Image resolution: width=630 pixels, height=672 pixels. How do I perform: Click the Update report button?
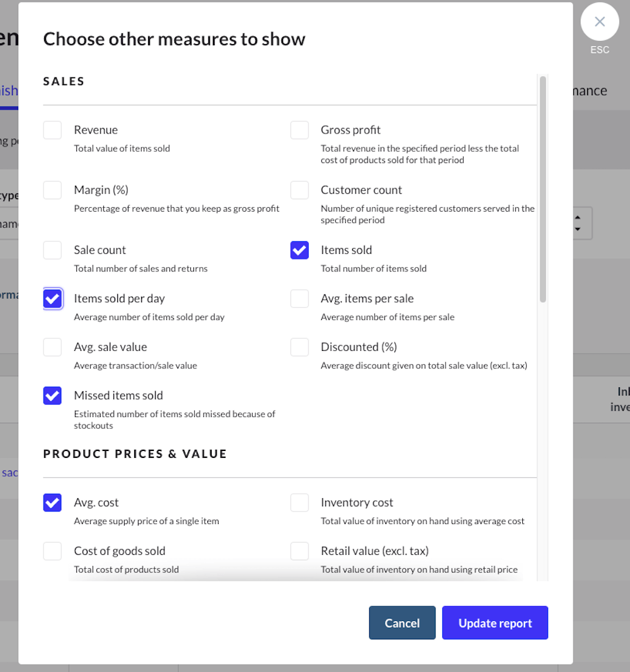[495, 623]
